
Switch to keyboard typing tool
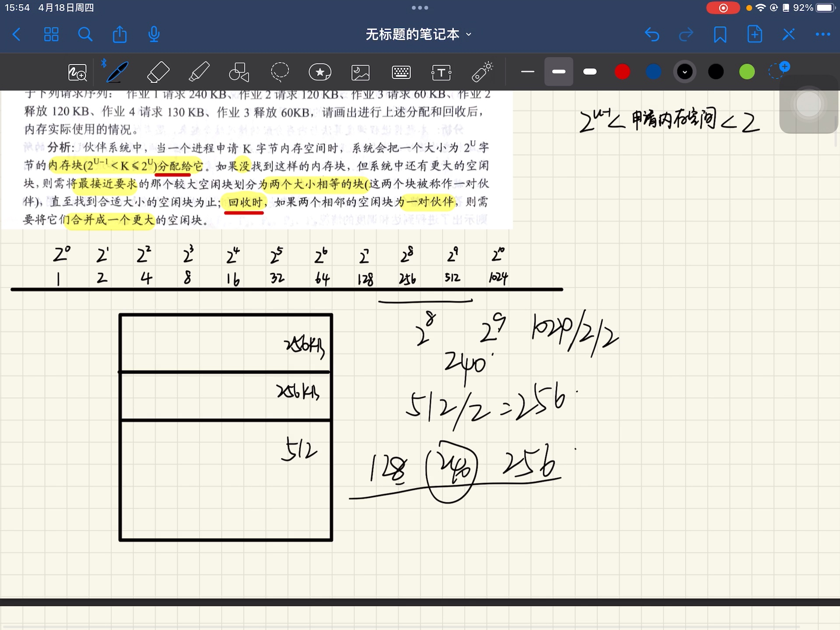click(x=401, y=72)
